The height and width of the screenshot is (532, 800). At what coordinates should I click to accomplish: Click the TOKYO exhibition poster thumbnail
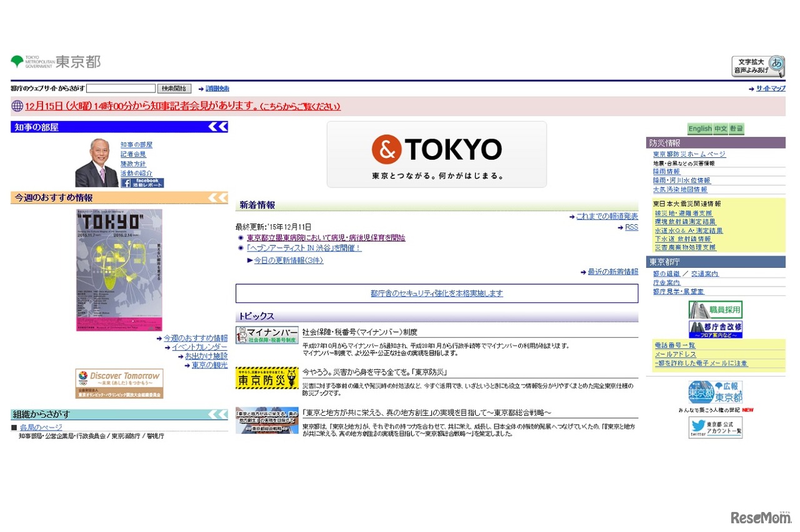[119, 268]
